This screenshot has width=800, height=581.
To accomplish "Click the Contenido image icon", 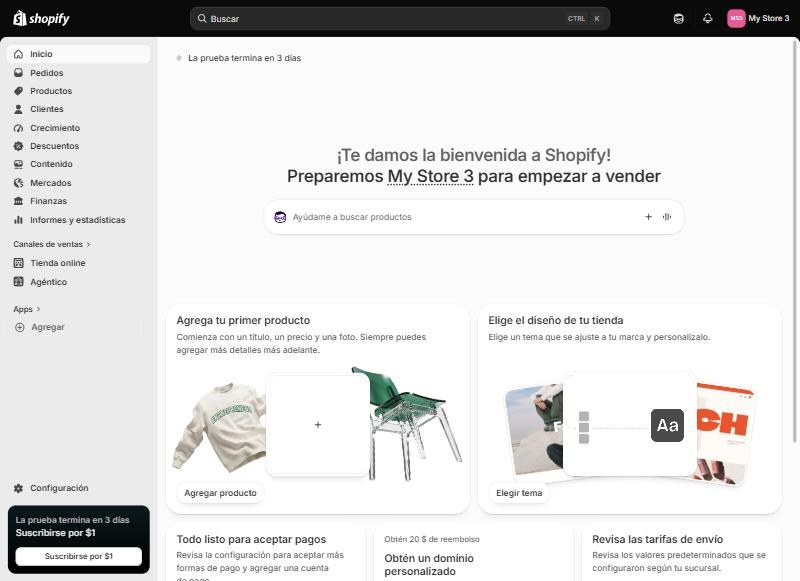I will (x=18, y=164).
